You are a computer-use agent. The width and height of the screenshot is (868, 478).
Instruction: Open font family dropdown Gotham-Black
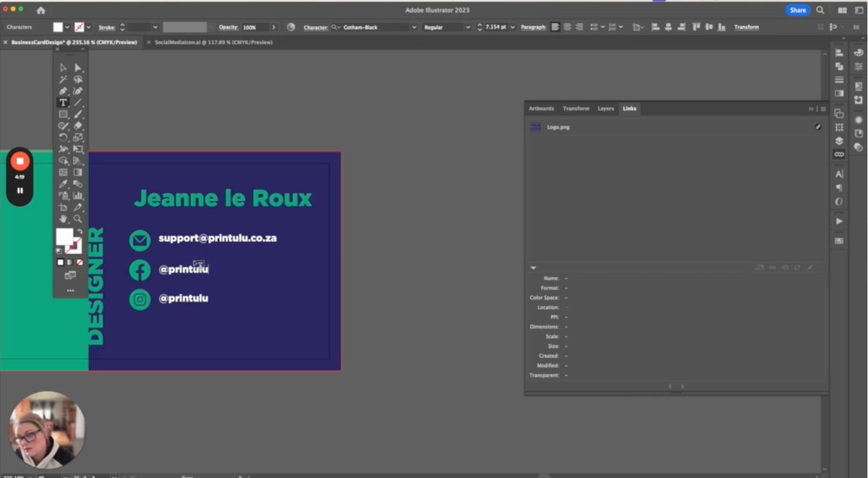pos(414,27)
